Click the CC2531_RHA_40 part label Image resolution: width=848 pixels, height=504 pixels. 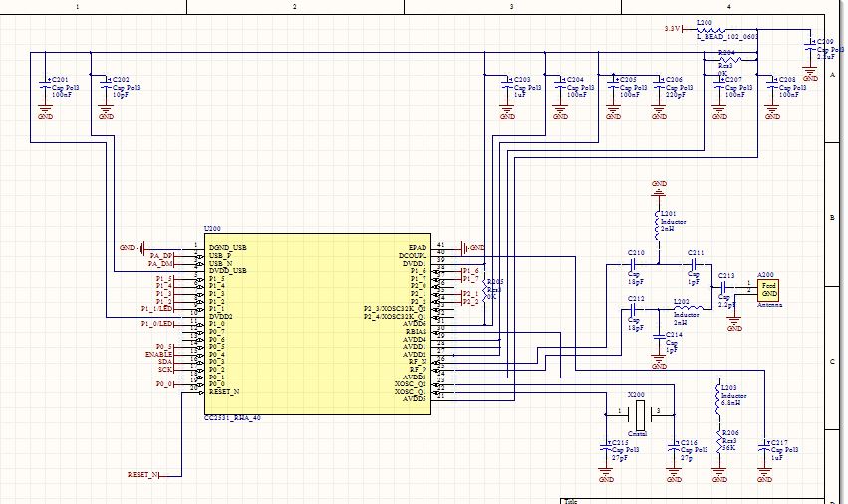(232, 418)
